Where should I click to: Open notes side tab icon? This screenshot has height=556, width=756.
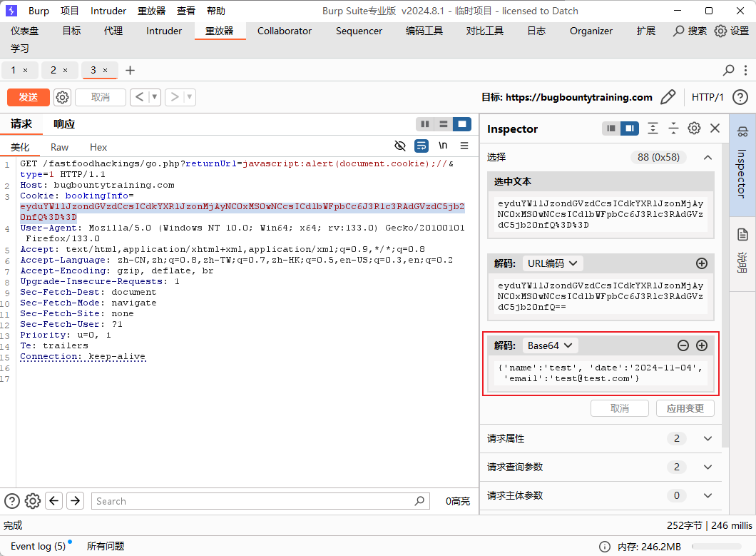pyautogui.click(x=742, y=235)
